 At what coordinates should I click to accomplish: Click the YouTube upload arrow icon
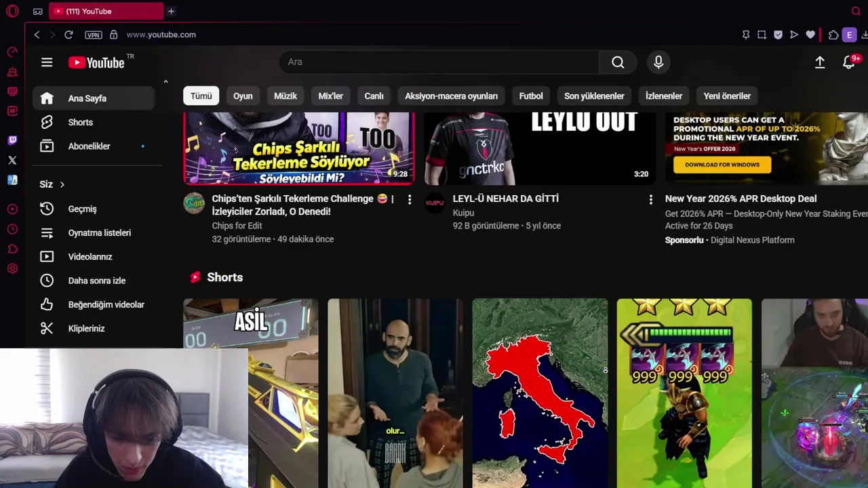(x=820, y=62)
